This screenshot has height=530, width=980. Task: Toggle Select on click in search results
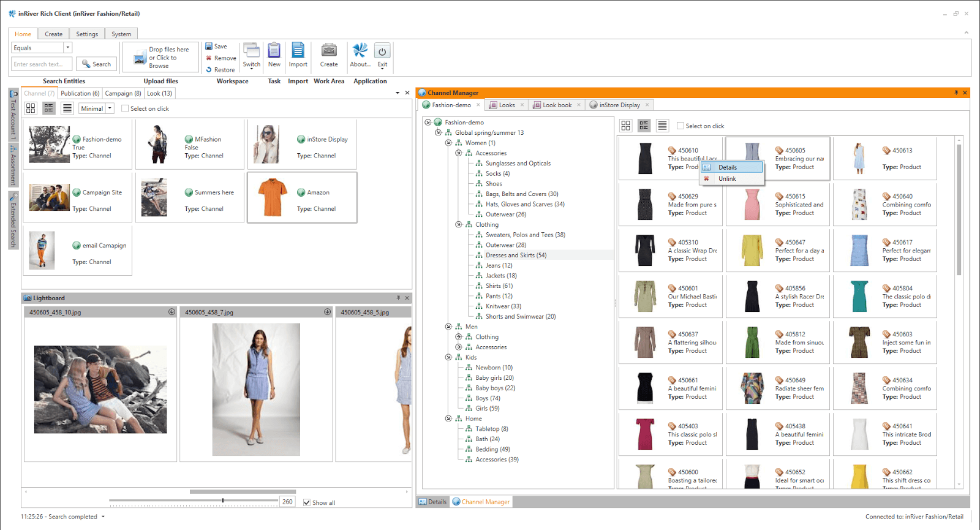(125, 108)
